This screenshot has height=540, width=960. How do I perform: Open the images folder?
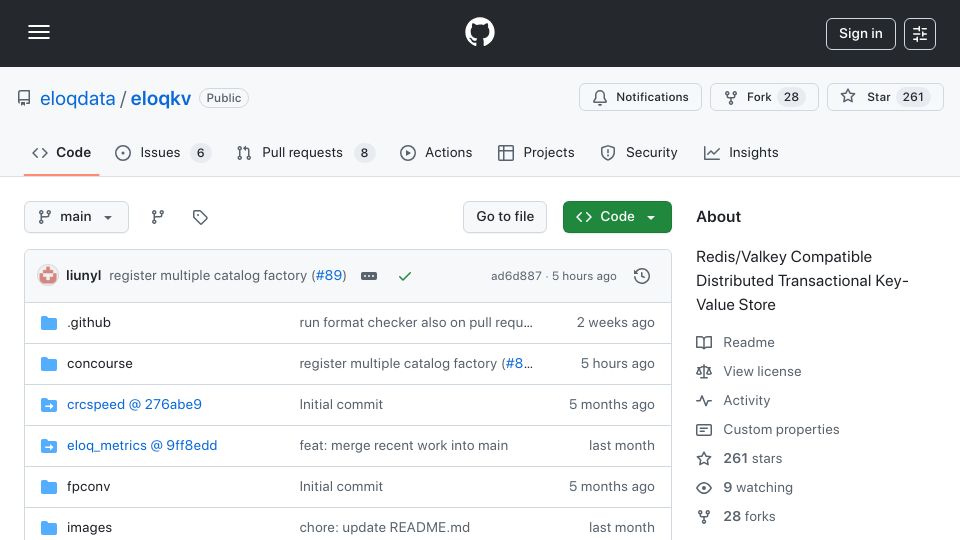(x=89, y=528)
